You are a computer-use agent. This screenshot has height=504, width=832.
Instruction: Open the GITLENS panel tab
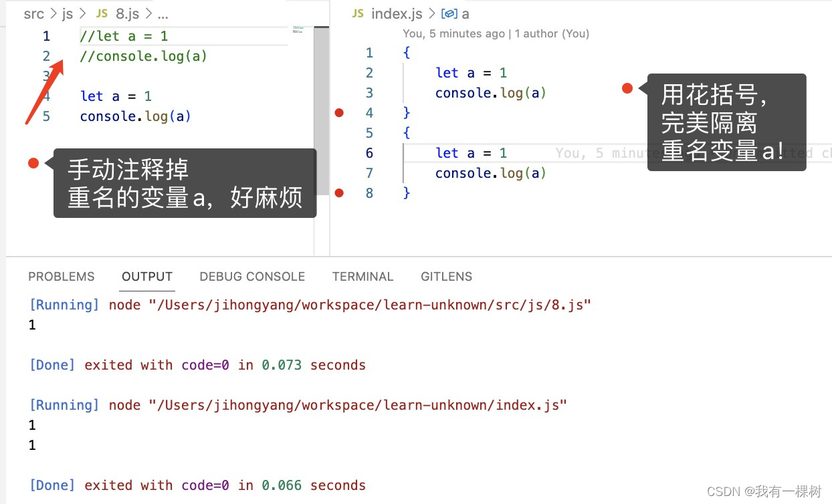447,277
